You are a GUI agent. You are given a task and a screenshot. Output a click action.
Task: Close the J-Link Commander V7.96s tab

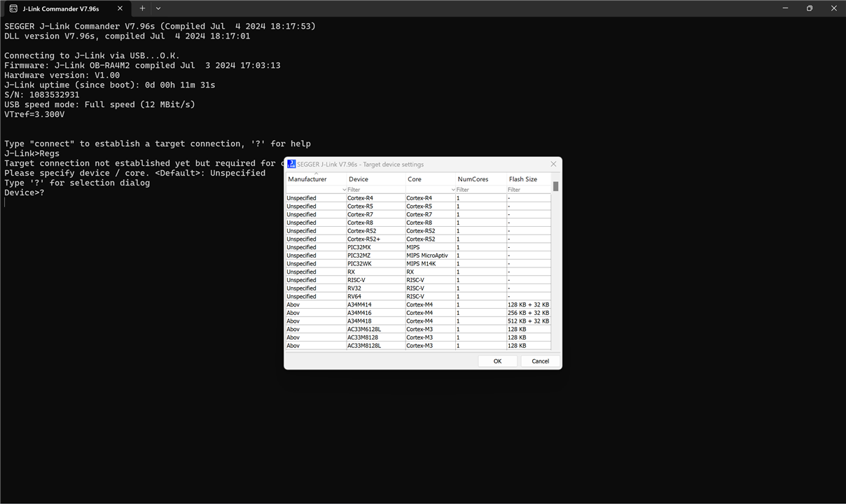click(x=120, y=8)
